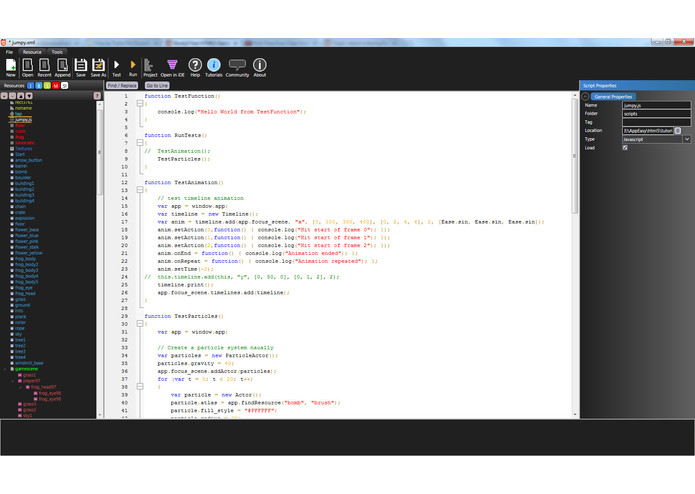The image size is (695, 494).
Task: Open the Community speech bubble icon
Action: point(237,65)
